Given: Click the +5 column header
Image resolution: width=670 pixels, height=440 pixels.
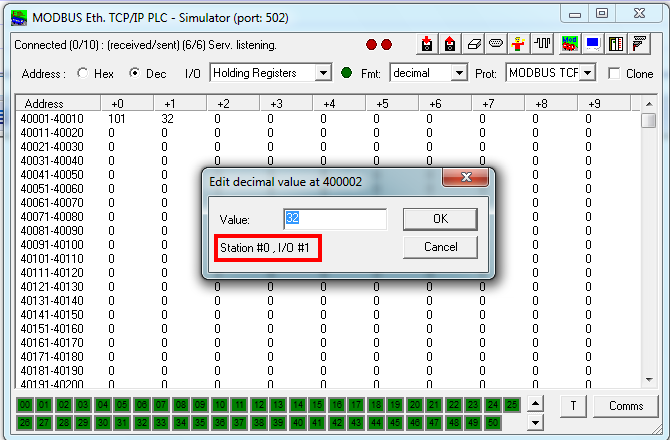Looking at the screenshot, I should tap(392, 104).
